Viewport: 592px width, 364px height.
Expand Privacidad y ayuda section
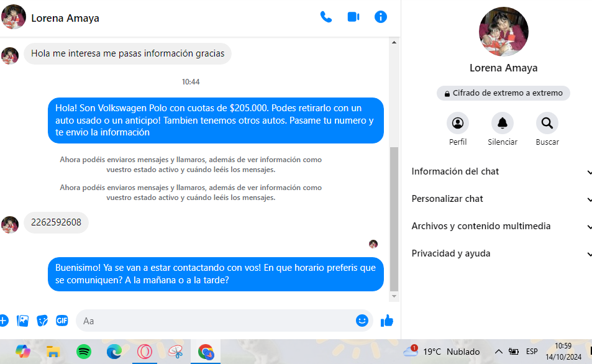coord(500,253)
